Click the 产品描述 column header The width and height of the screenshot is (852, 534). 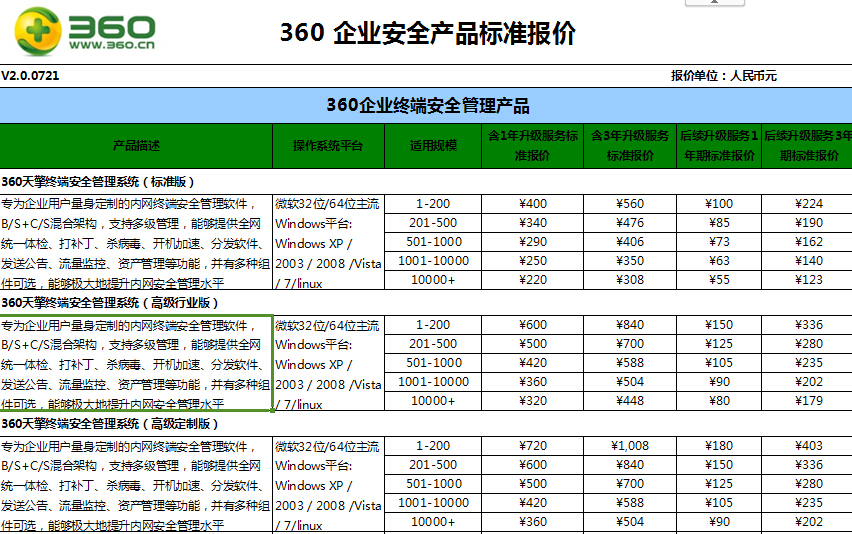pyautogui.click(x=136, y=145)
